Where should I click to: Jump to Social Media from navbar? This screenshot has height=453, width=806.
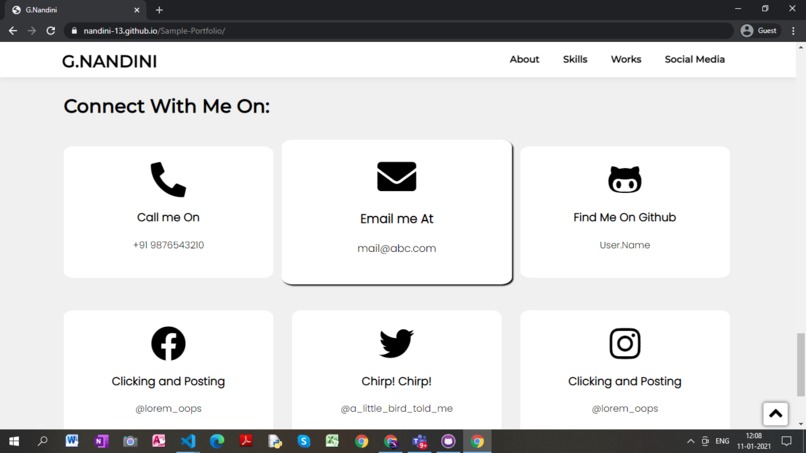click(694, 59)
